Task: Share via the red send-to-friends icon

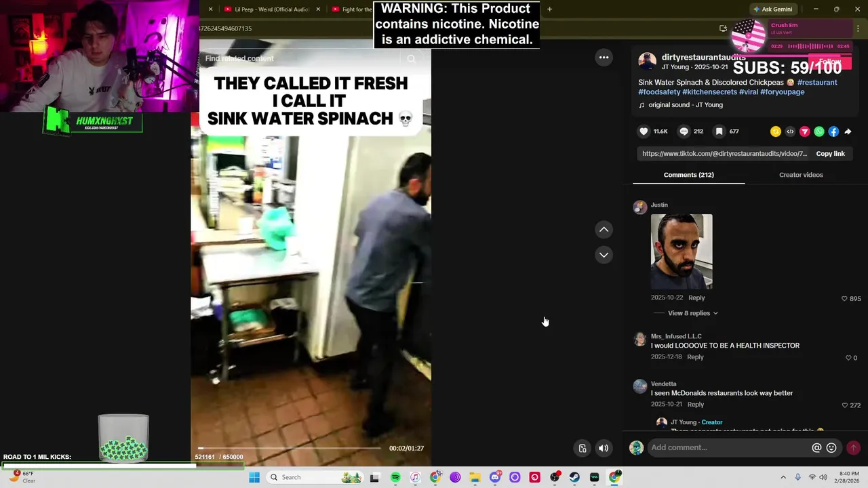Action: (805, 131)
